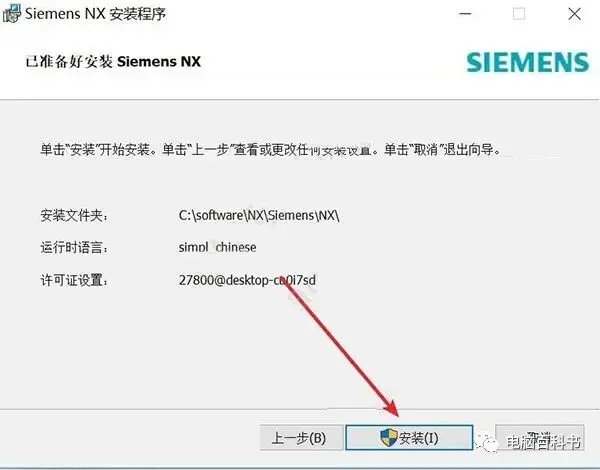600x470 pixels.
Task: Click the instruction text about clicking 安装
Action: coord(270,149)
